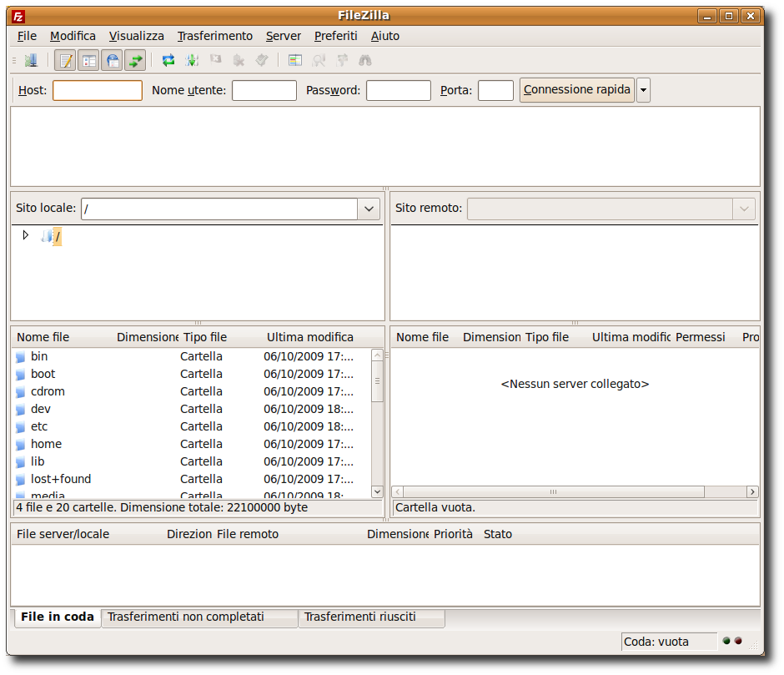Open the Trasferimento menu
Image resolution: width=784 pixels, height=675 pixels.
click(215, 36)
